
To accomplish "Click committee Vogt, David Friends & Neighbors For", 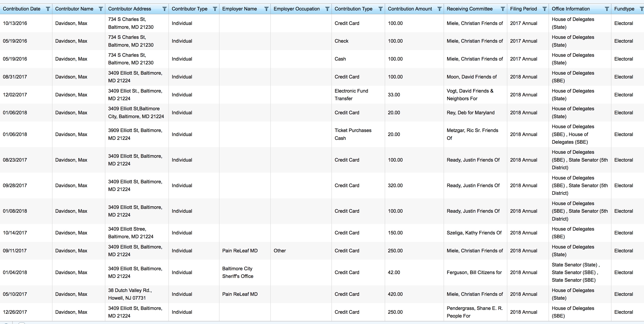I will point(470,95).
